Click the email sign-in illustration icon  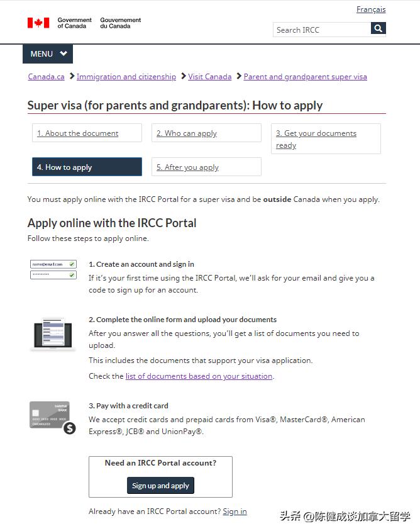click(x=53, y=269)
